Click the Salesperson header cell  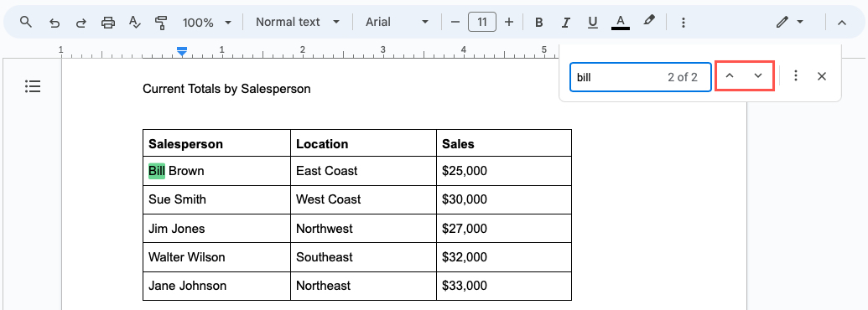[x=216, y=143]
